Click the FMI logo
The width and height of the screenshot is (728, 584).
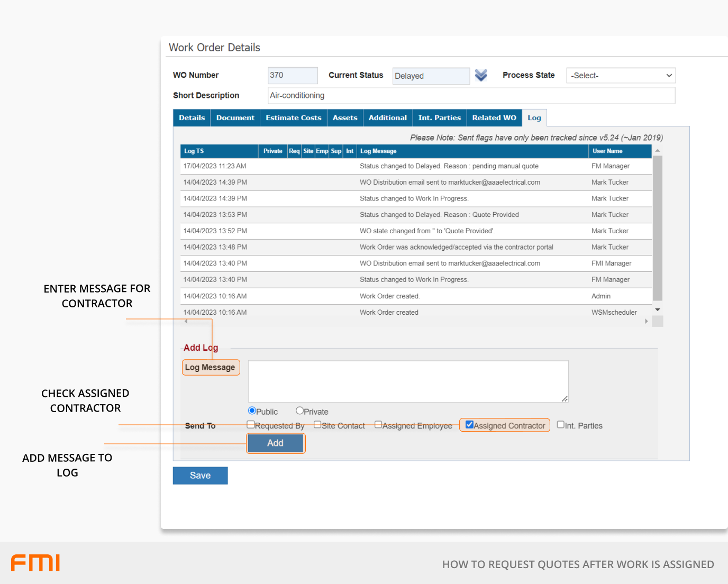click(x=35, y=563)
